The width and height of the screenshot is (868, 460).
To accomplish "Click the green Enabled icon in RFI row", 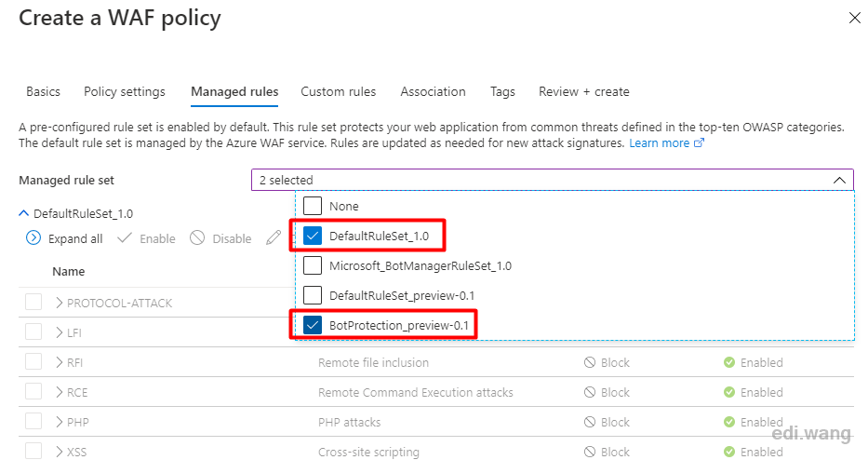I will (x=729, y=362).
